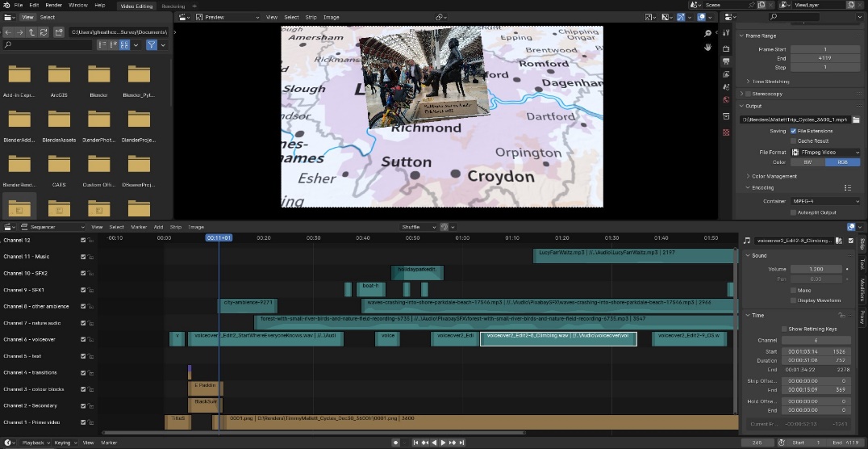
Task: Open the File menu
Action: coord(19,5)
